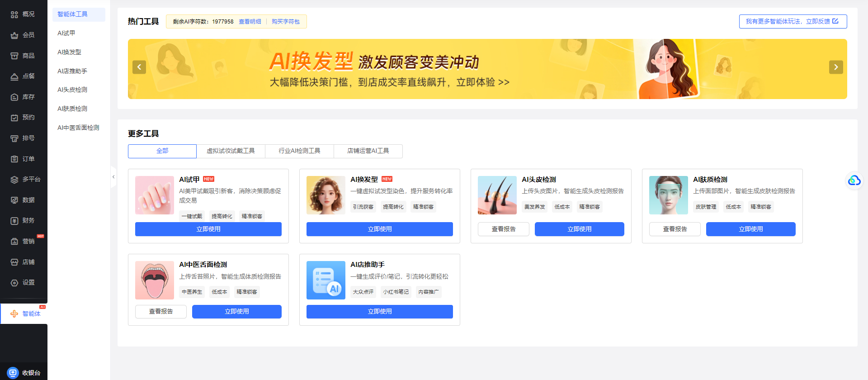This screenshot has height=380, width=868.
Task: Click the AI肤质检测 face thumbnail
Action: click(669, 195)
